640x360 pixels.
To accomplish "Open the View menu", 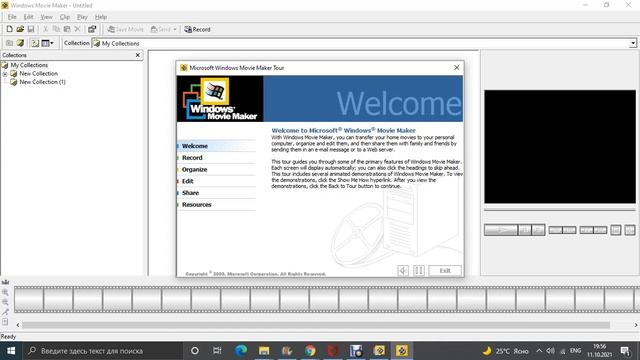I will coord(46,17).
